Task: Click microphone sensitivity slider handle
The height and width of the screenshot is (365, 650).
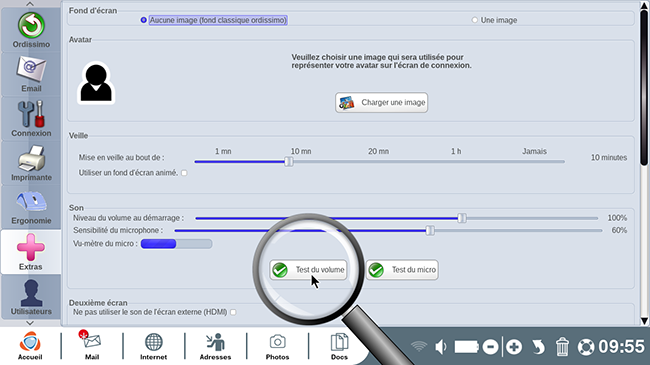Action: coord(430,230)
